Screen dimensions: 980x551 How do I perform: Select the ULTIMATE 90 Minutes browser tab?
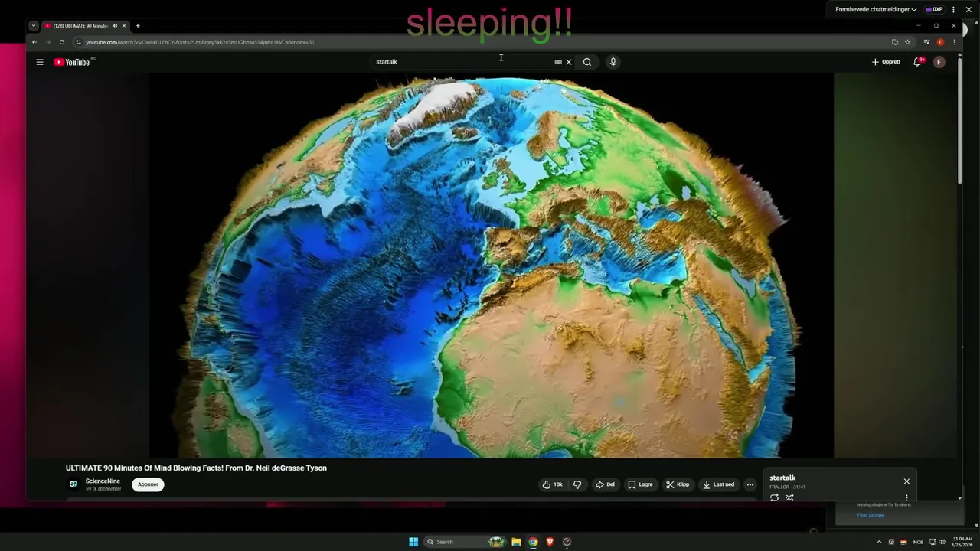coord(80,26)
